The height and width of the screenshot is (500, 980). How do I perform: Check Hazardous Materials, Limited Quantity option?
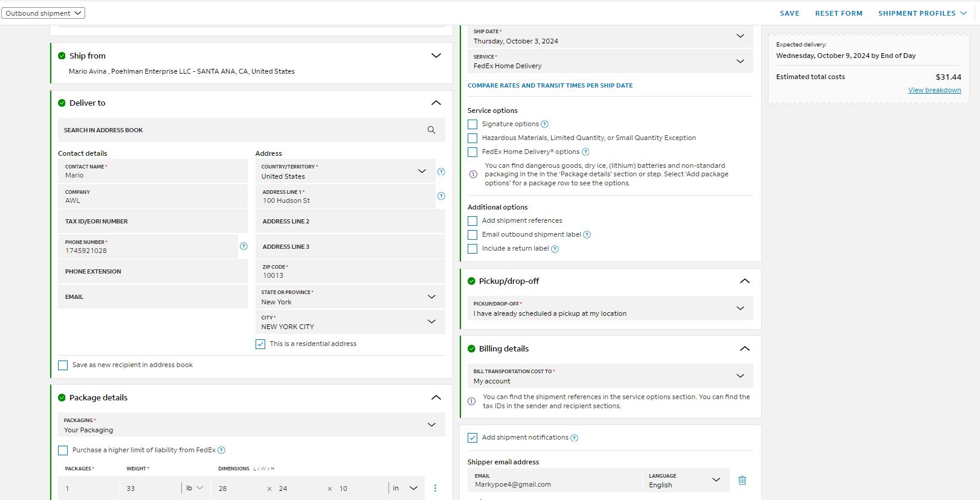click(x=472, y=138)
